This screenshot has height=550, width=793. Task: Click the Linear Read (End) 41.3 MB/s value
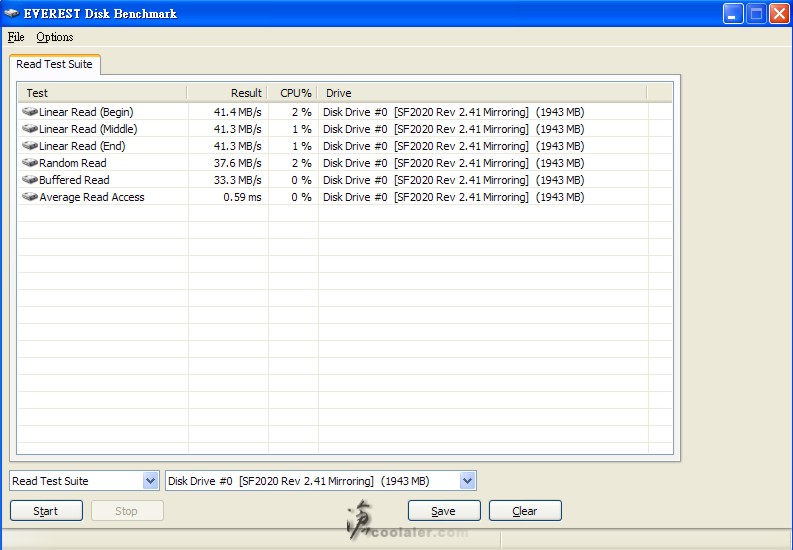(x=237, y=146)
